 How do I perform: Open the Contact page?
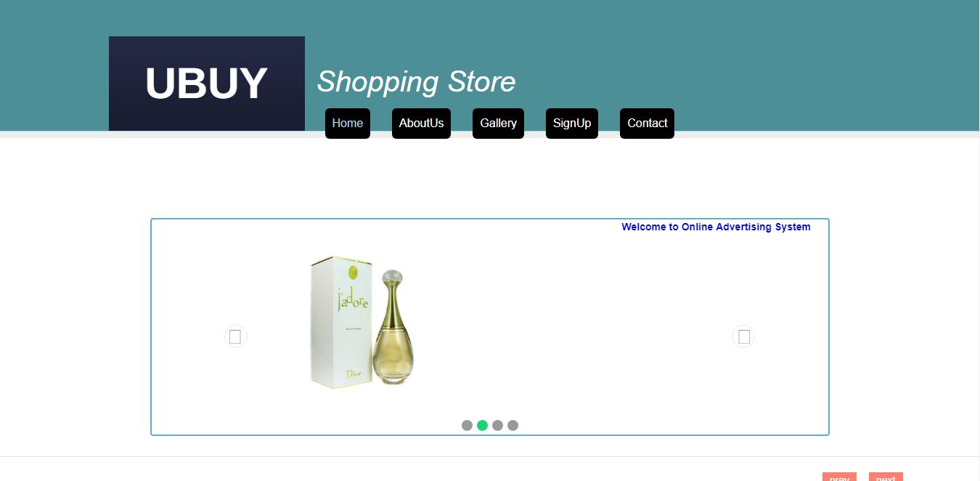[647, 124]
